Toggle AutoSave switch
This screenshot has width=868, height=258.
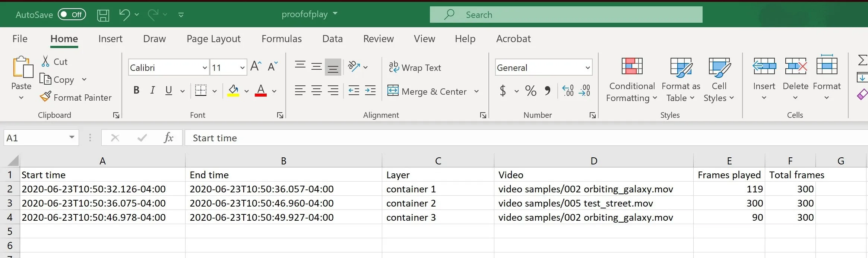72,15
